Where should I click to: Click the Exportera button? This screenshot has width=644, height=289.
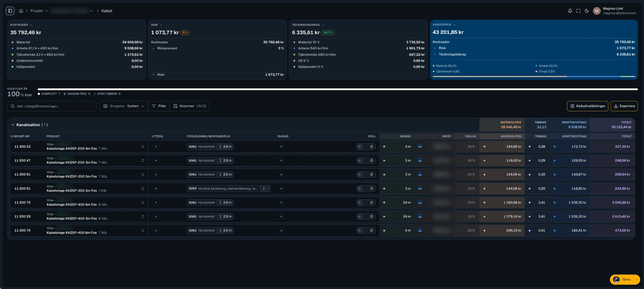[624, 106]
